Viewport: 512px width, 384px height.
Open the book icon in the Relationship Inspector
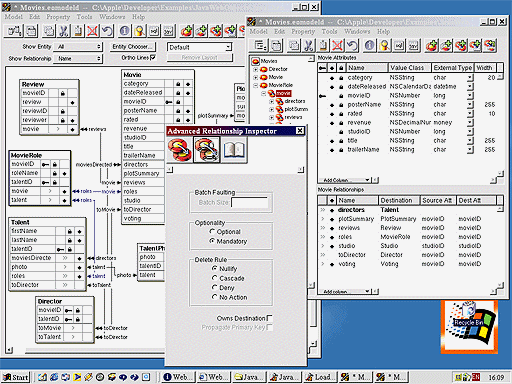pos(234,150)
